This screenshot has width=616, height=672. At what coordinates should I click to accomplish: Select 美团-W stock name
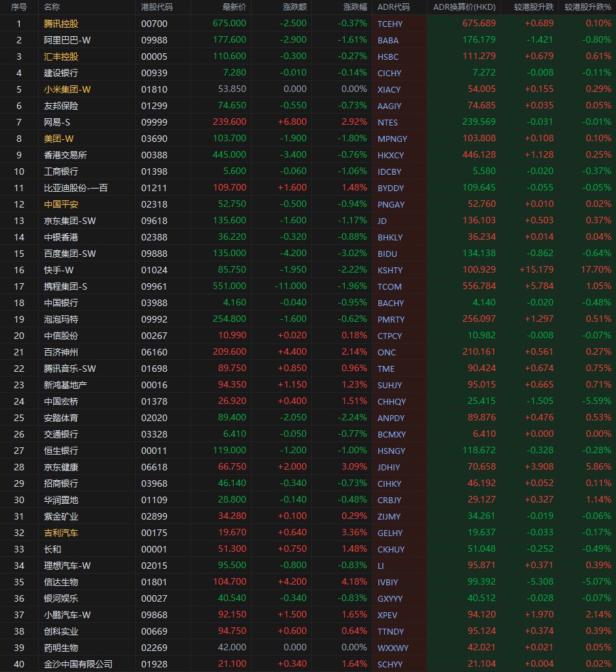[x=58, y=139]
